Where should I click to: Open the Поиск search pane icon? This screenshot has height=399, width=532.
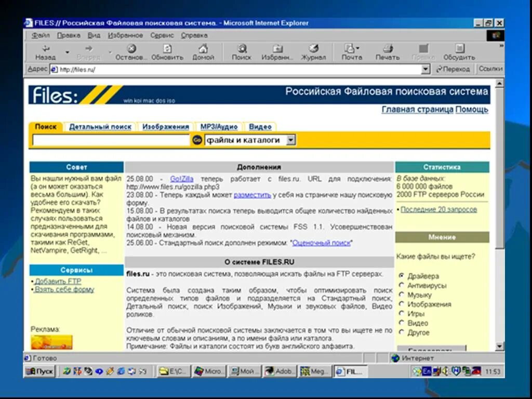242,48
